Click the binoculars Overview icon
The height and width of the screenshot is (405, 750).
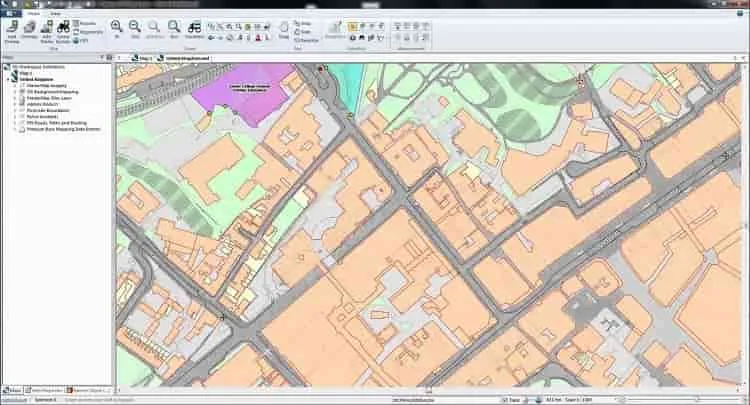pos(194,29)
